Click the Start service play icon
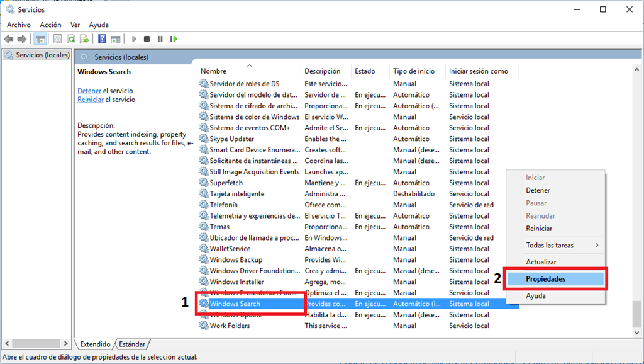 click(x=134, y=39)
